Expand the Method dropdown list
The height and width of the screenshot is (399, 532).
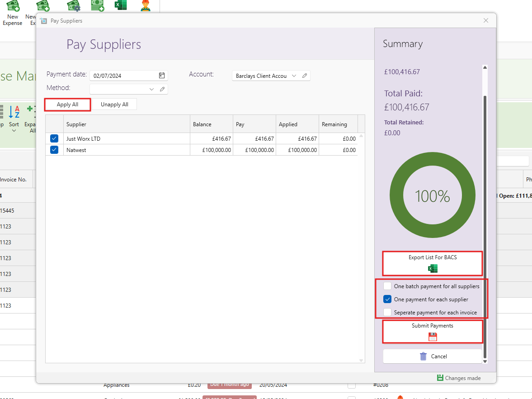(x=152, y=89)
